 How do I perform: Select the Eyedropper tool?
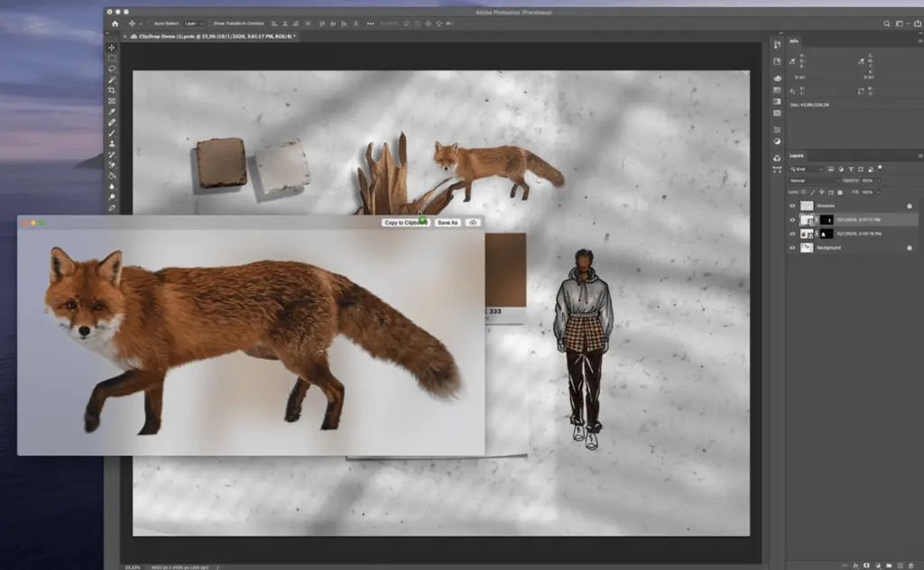pos(112,111)
